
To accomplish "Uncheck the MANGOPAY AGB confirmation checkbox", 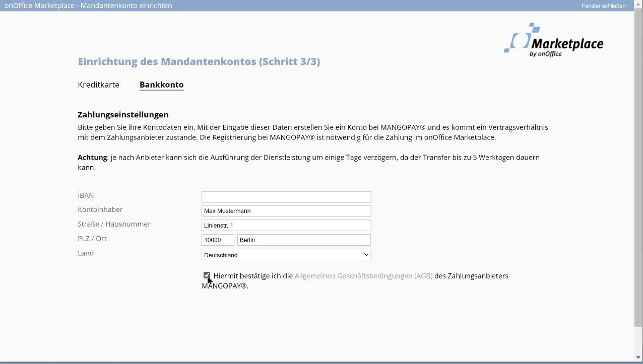I will tap(207, 275).
